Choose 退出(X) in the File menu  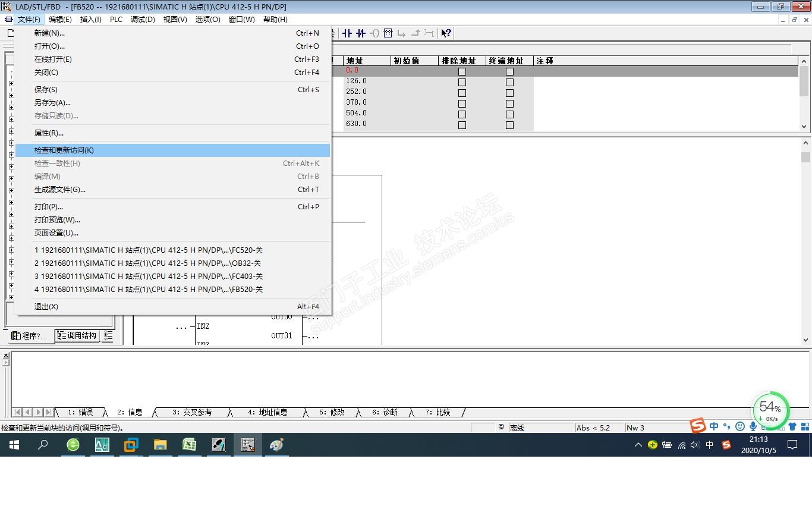(x=172, y=307)
